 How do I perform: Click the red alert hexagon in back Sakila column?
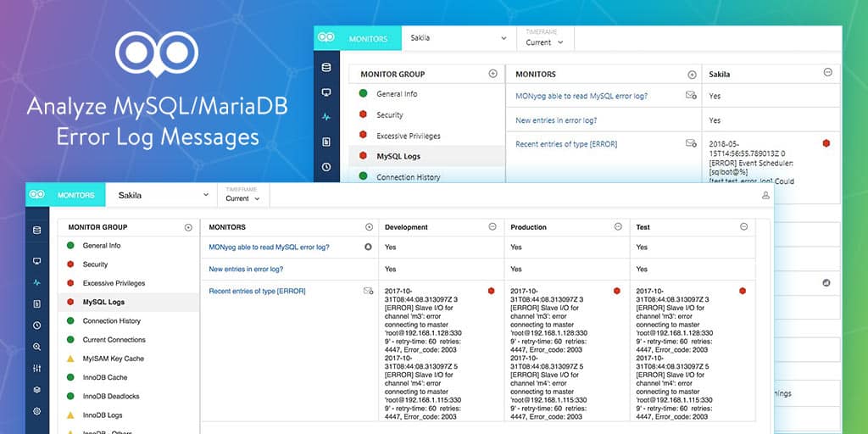tap(826, 142)
